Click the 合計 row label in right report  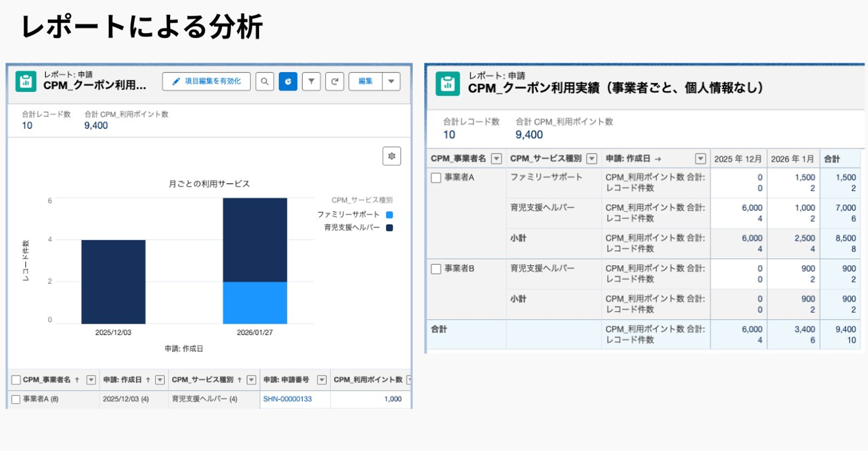coord(439,329)
